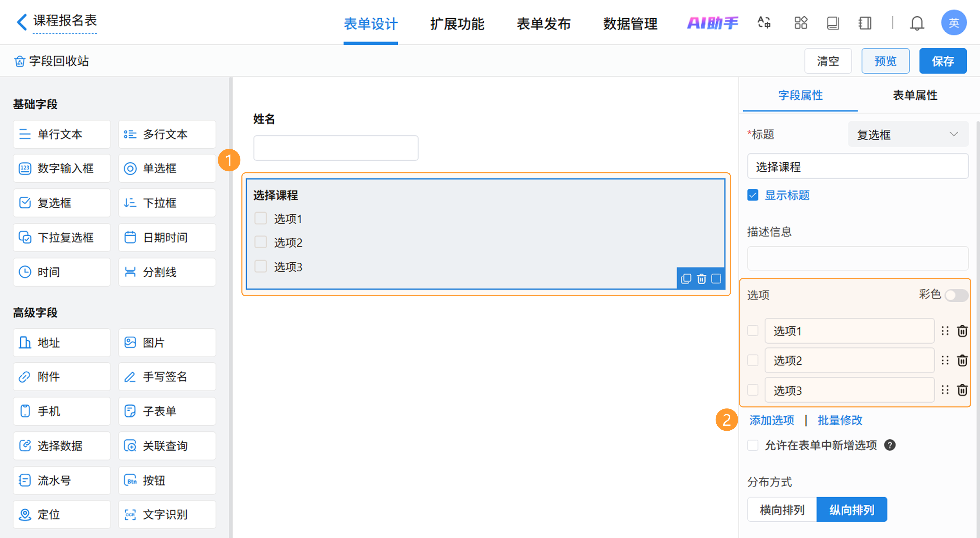Open the 表单发布 tab
This screenshot has width=980, height=538.
pos(543,24)
